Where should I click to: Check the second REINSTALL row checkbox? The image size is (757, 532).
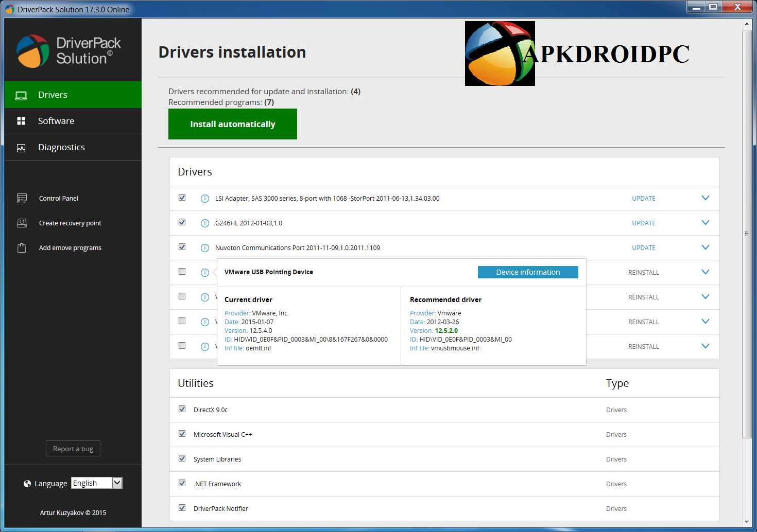point(182,296)
